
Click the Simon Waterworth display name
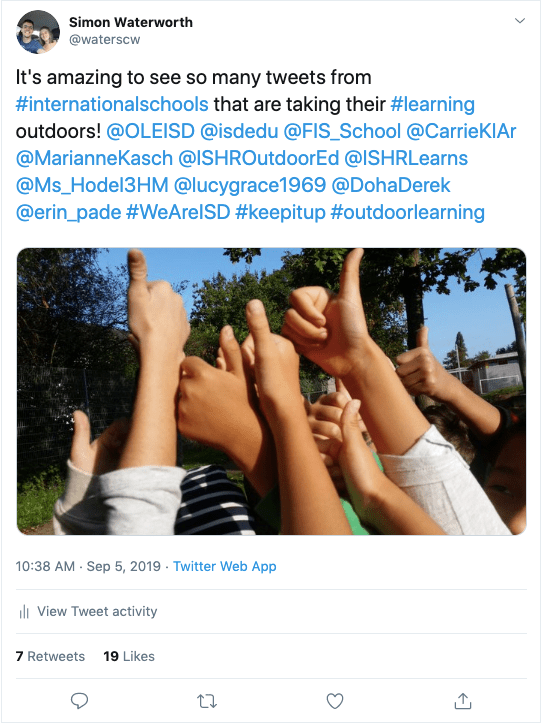(131, 22)
